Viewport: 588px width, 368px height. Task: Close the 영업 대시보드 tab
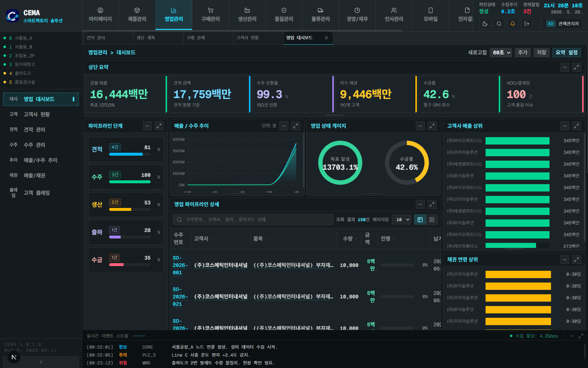point(326,38)
